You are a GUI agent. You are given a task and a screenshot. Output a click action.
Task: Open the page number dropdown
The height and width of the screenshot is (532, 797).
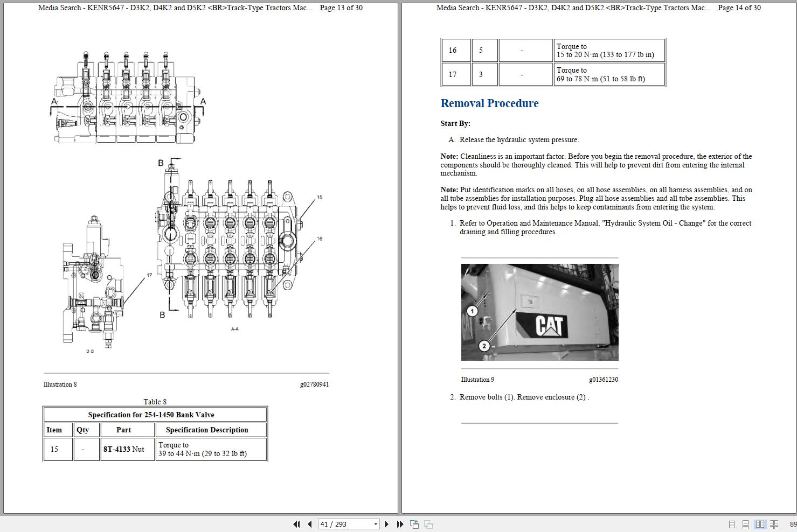coord(376,524)
